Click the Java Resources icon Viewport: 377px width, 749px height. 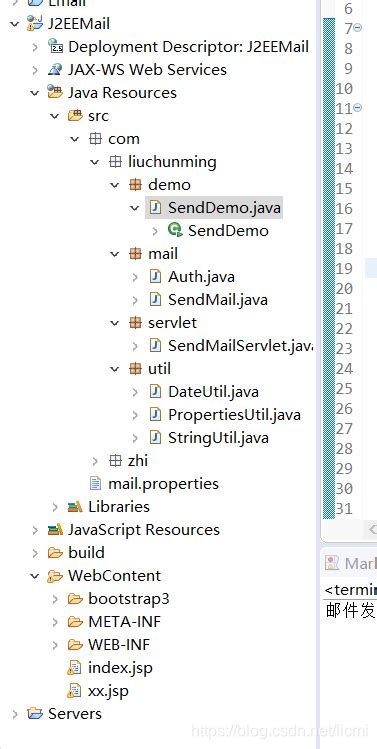(55, 92)
